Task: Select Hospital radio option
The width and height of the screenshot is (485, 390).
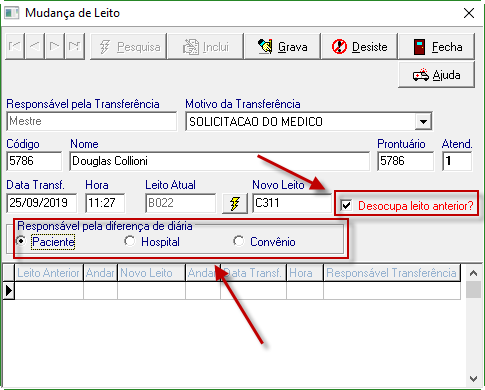Action: (130, 241)
